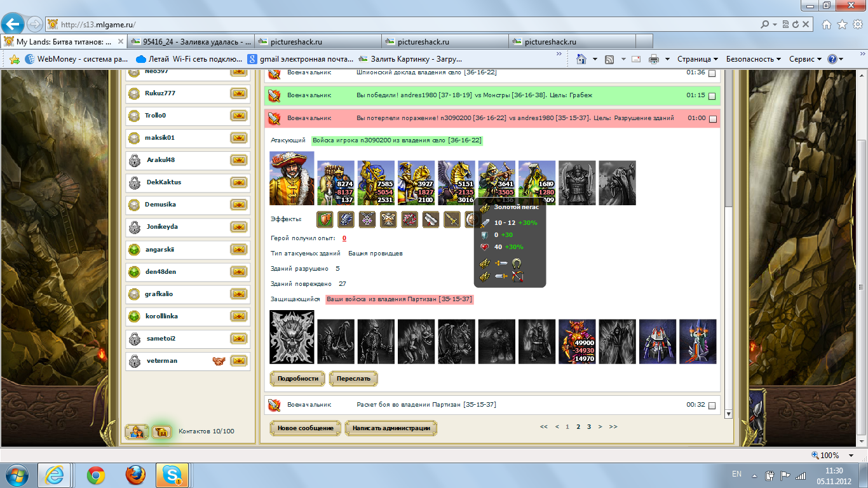The width and height of the screenshot is (868, 488).
Task: Click the address bar URL field
Action: pyautogui.click(x=407, y=25)
